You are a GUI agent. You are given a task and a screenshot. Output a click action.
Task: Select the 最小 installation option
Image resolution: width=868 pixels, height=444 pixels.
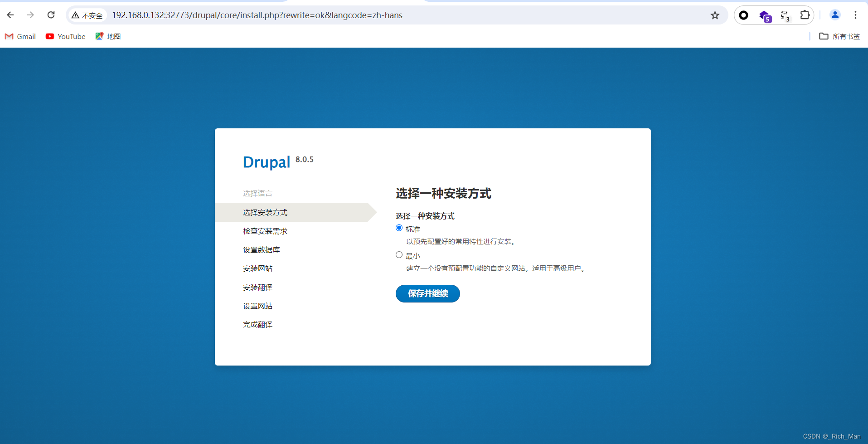(x=399, y=254)
